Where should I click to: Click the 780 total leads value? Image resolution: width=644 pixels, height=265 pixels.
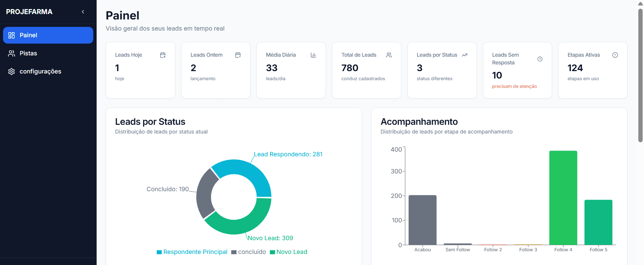350,68
